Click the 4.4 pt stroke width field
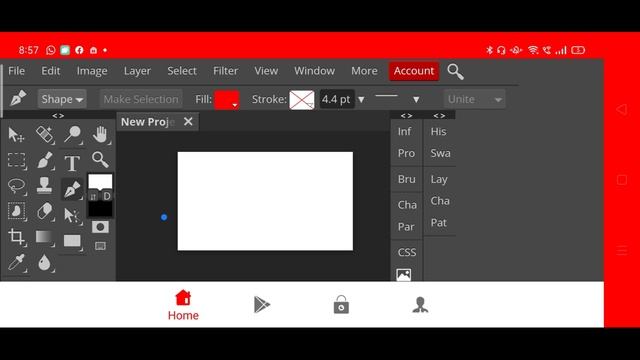 [336, 99]
